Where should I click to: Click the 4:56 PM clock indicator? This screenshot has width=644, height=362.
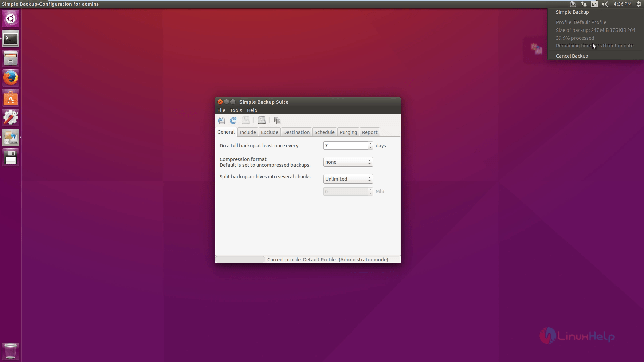[623, 4]
